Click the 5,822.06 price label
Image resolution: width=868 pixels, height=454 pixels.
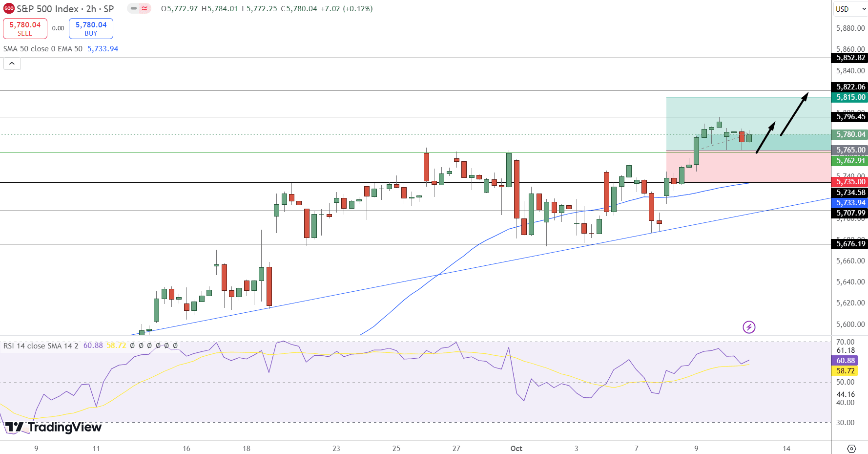(x=849, y=87)
